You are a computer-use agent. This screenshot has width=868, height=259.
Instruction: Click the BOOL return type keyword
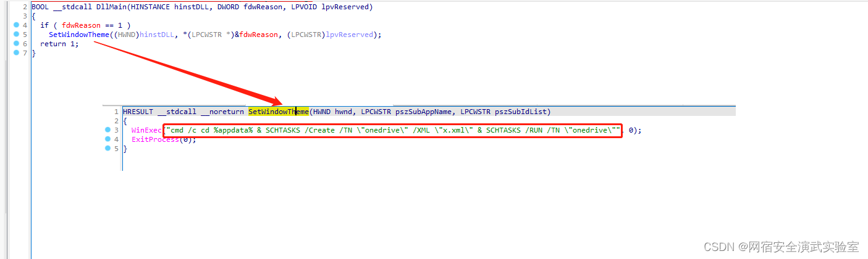40,7
